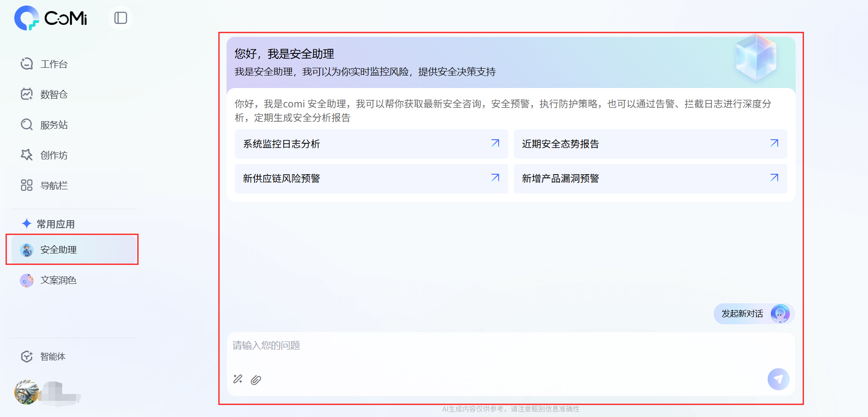Click 导航栏 menu label

(x=54, y=186)
